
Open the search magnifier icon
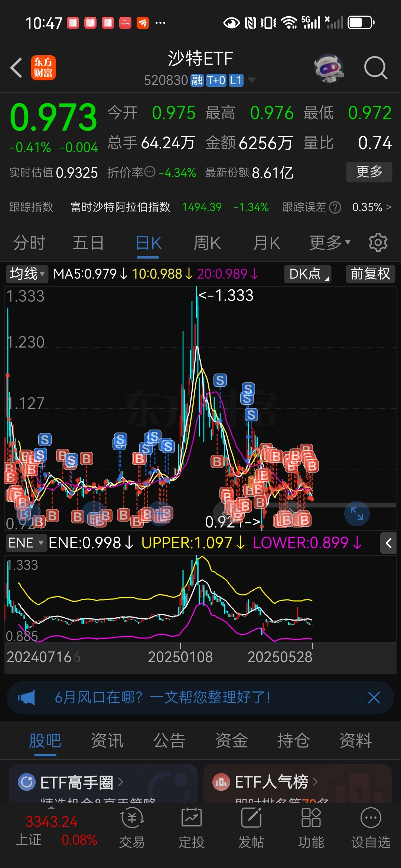375,68
